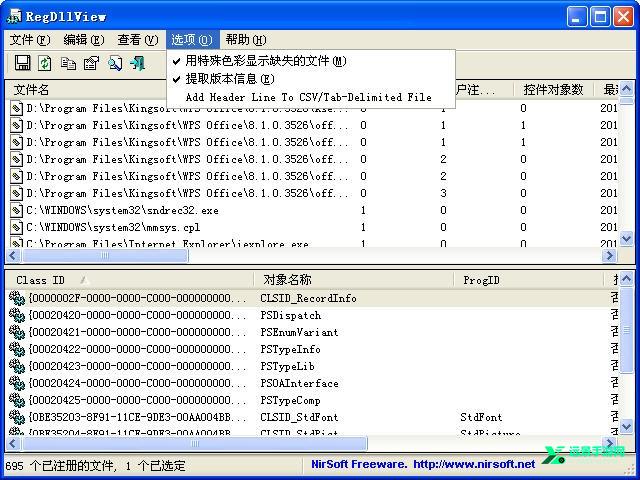Click the upper list's scroll left arrow
The height and width of the screenshot is (480, 640).
pos(12,256)
